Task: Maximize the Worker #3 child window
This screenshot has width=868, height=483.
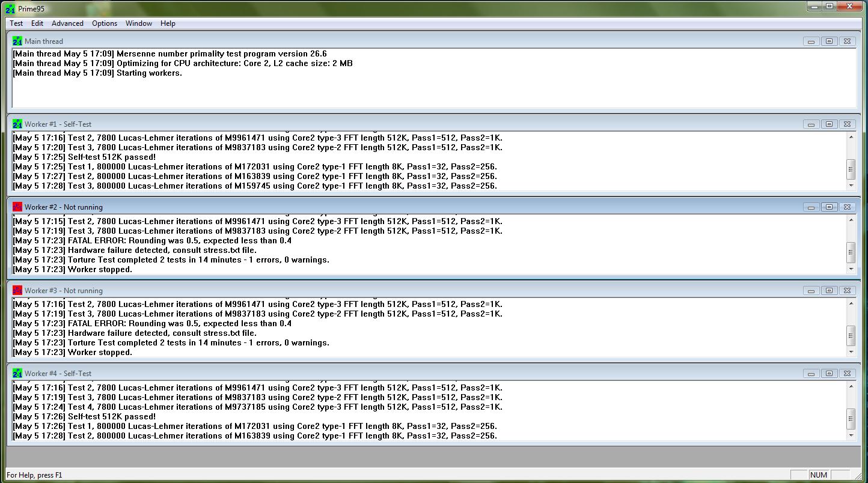Action: tap(829, 291)
